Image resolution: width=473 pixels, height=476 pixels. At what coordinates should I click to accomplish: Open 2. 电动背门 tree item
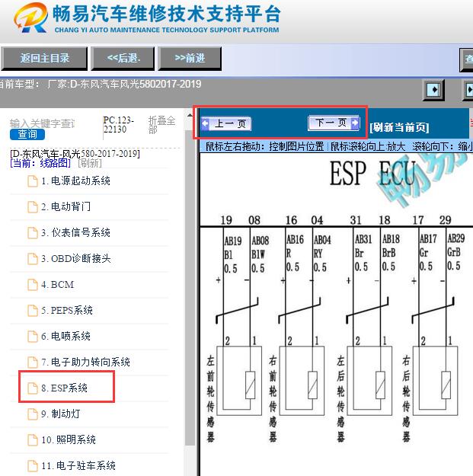(x=66, y=206)
